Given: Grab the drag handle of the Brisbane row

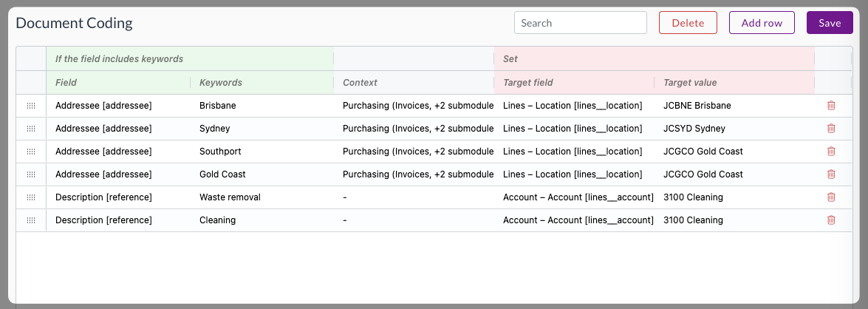Looking at the screenshot, I should point(31,105).
